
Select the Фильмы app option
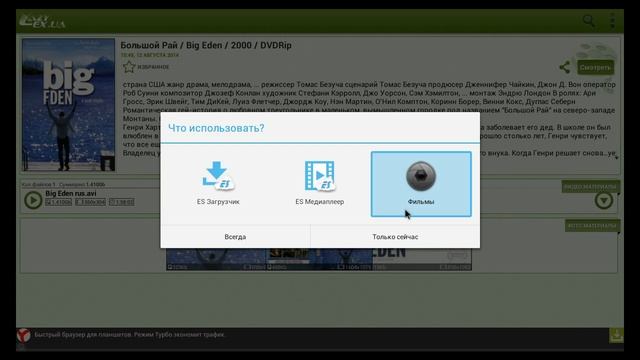click(x=421, y=184)
